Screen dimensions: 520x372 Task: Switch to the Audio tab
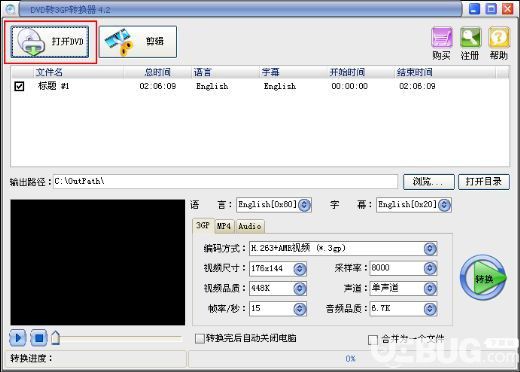point(250,226)
